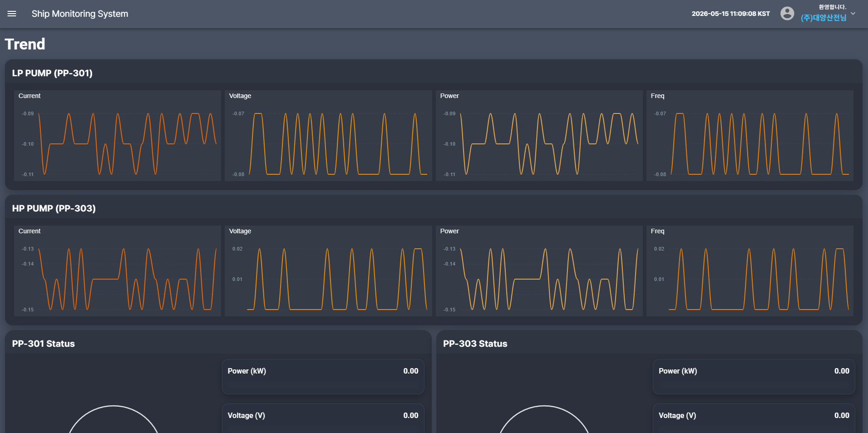The height and width of the screenshot is (433, 868).
Task: Click the Ship Monitoring System title
Action: point(80,14)
